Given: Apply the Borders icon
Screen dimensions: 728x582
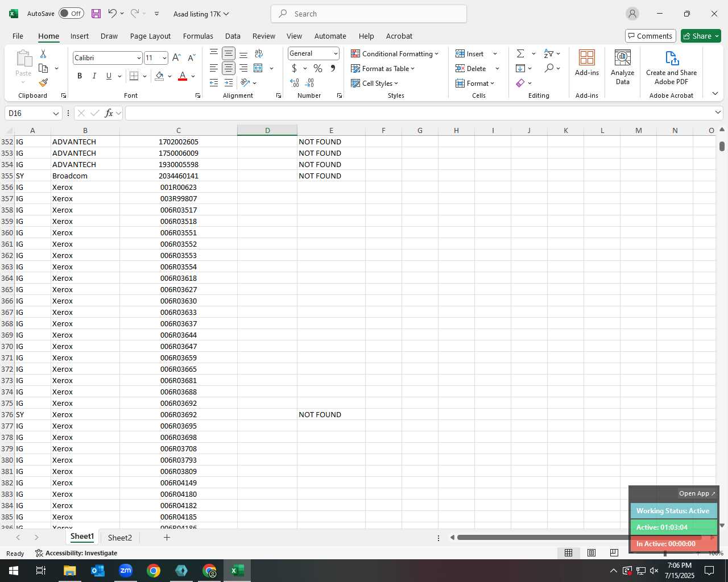Looking at the screenshot, I should click(x=134, y=76).
